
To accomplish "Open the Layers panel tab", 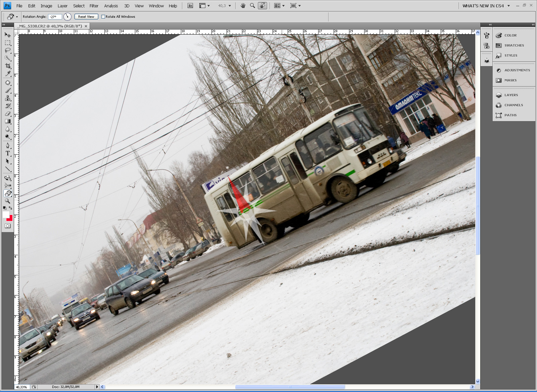I will [511, 95].
